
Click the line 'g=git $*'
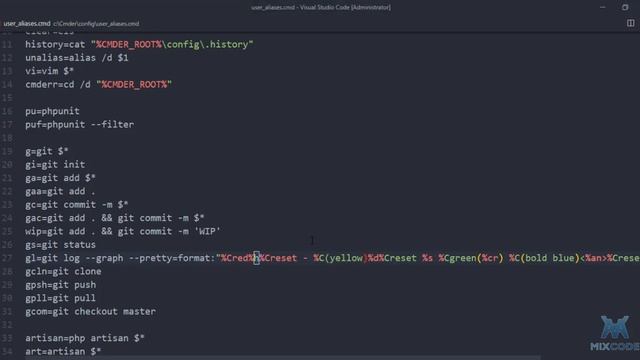47,151
